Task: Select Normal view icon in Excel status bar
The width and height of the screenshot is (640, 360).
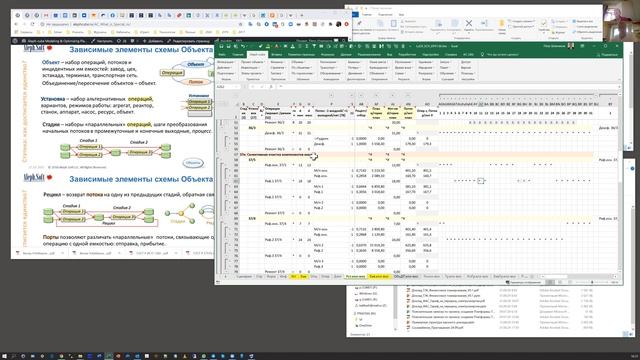Action: pos(551,282)
